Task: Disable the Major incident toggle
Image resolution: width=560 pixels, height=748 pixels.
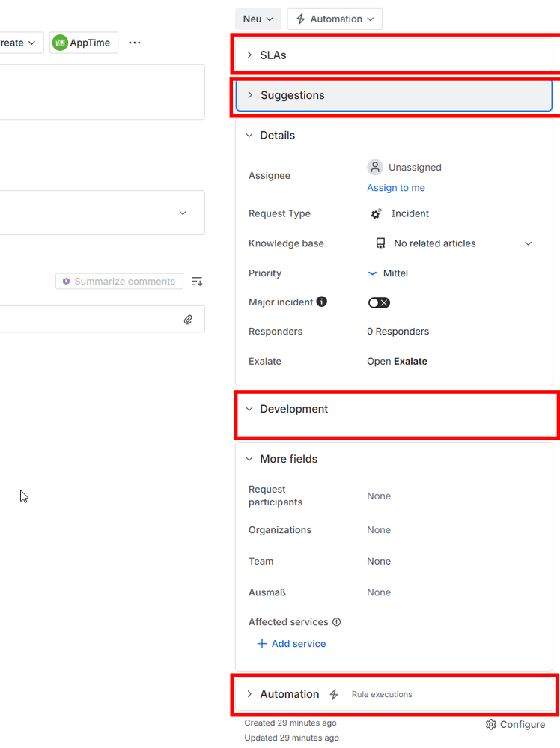Action: [377, 302]
